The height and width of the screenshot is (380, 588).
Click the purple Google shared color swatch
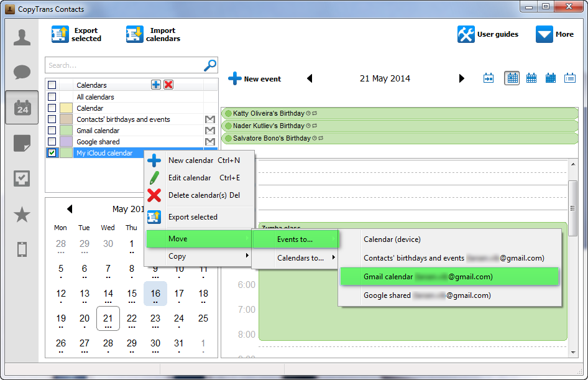66,142
